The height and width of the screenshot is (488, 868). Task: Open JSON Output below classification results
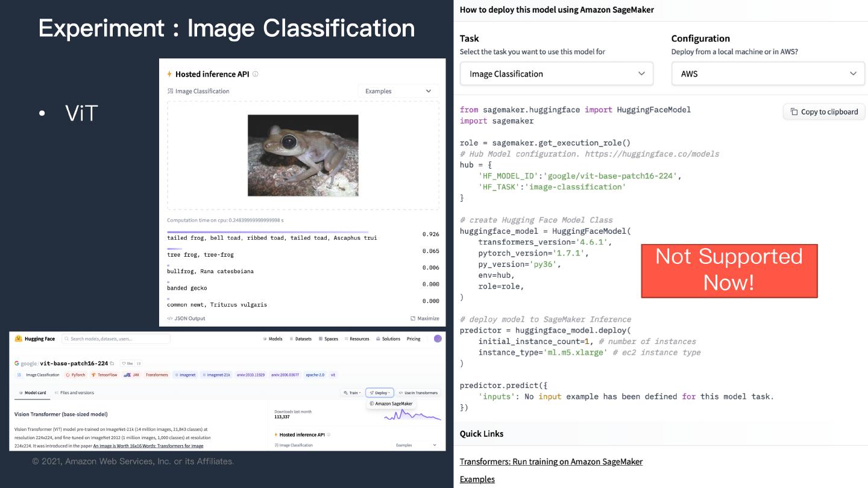click(x=186, y=318)
